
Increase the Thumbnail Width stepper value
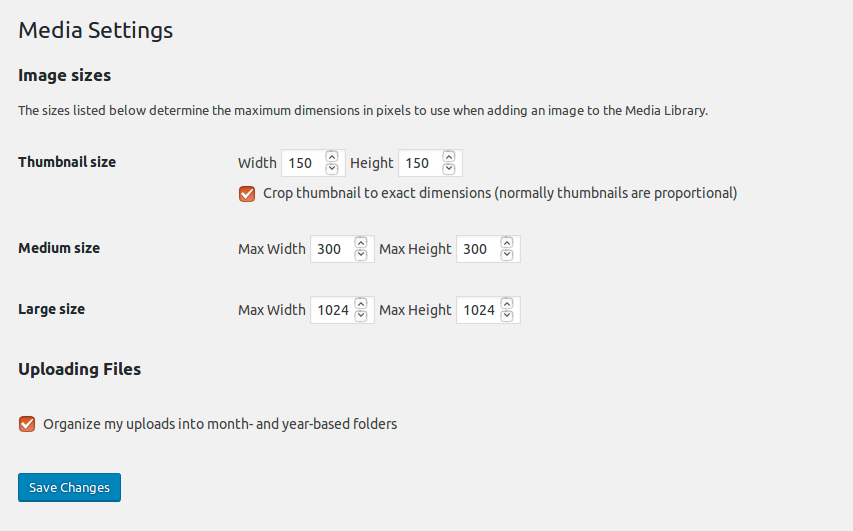(x=332, y=156)
